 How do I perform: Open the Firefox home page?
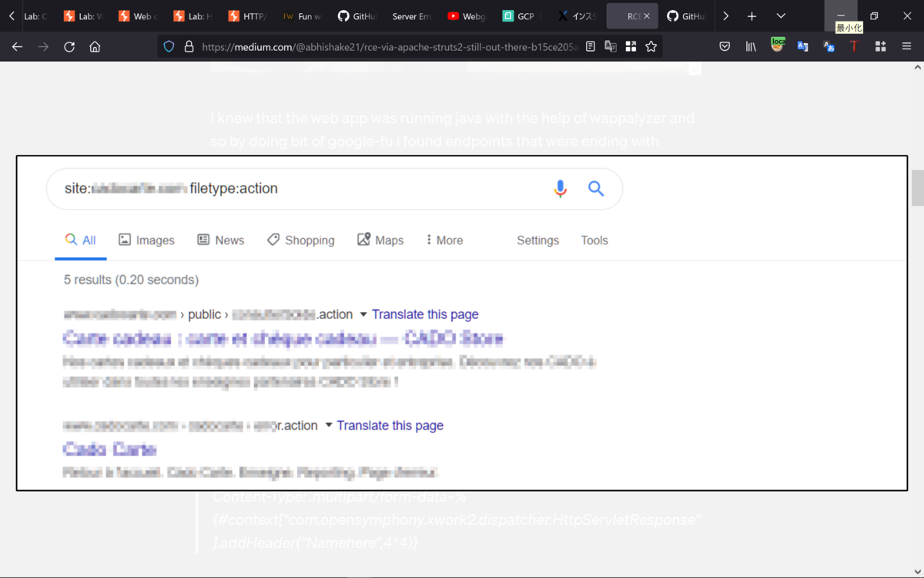pos(95,47)
